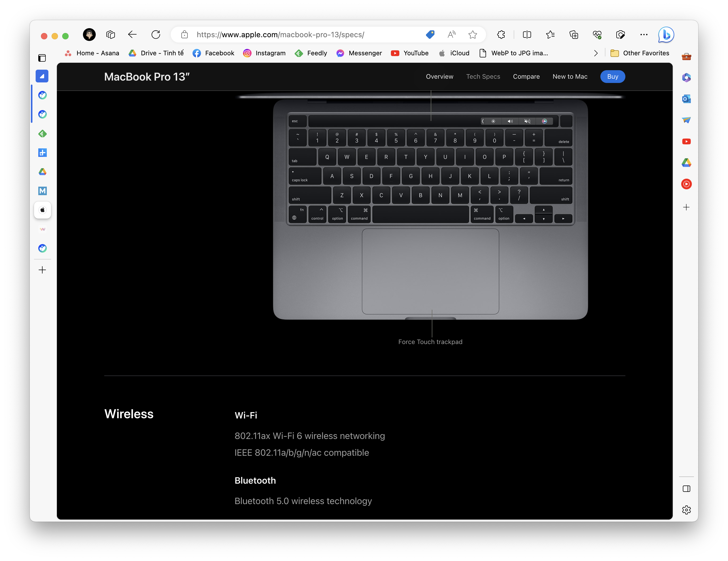This screenshot has height=561, width=728.
Task: Open the Collections panel
Action: (x=574, y=35)
